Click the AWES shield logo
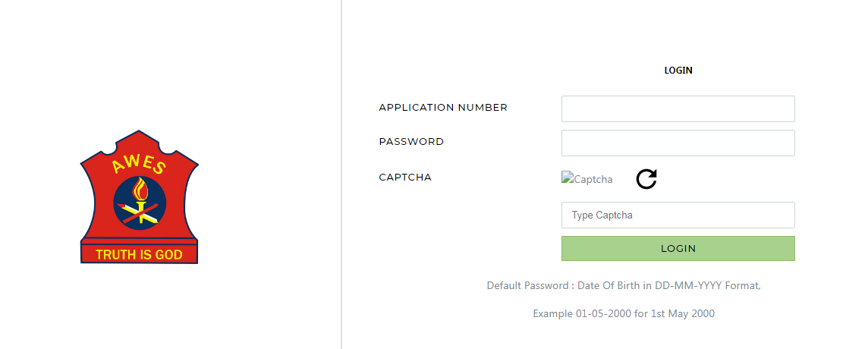The height and width of the screenshot is (349, 868). tap(140, 197)
